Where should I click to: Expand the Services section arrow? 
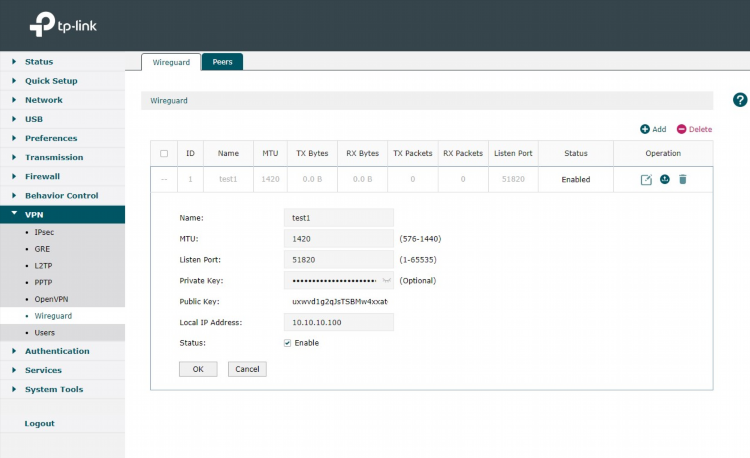tap(14, 370)
